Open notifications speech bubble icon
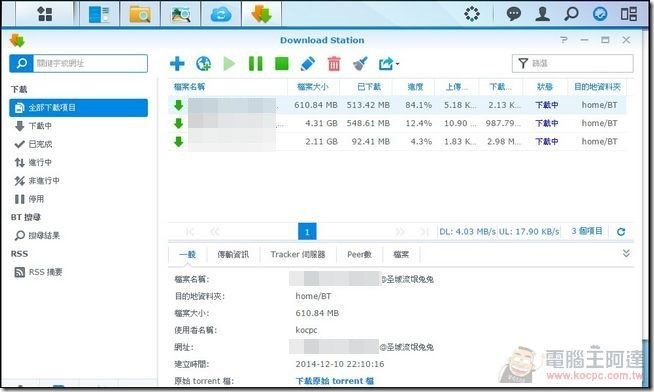 [x=513, y=14]
